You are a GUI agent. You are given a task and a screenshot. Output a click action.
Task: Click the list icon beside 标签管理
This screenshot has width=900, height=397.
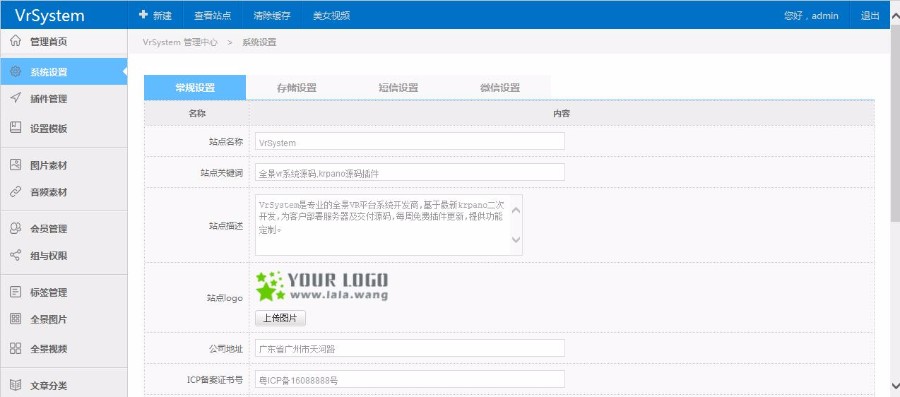(15, 292)
